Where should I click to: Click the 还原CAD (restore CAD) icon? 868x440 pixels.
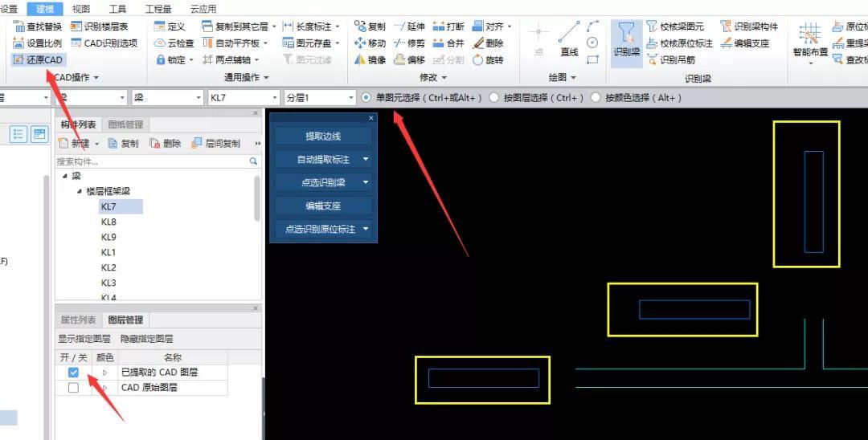coord(18,60)
